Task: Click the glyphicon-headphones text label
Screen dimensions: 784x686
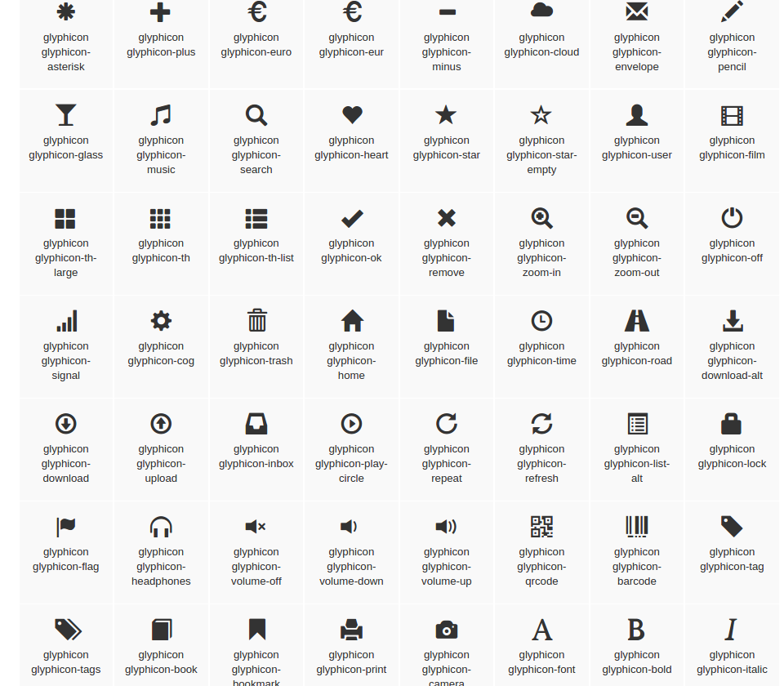Action: coord(161,567)
